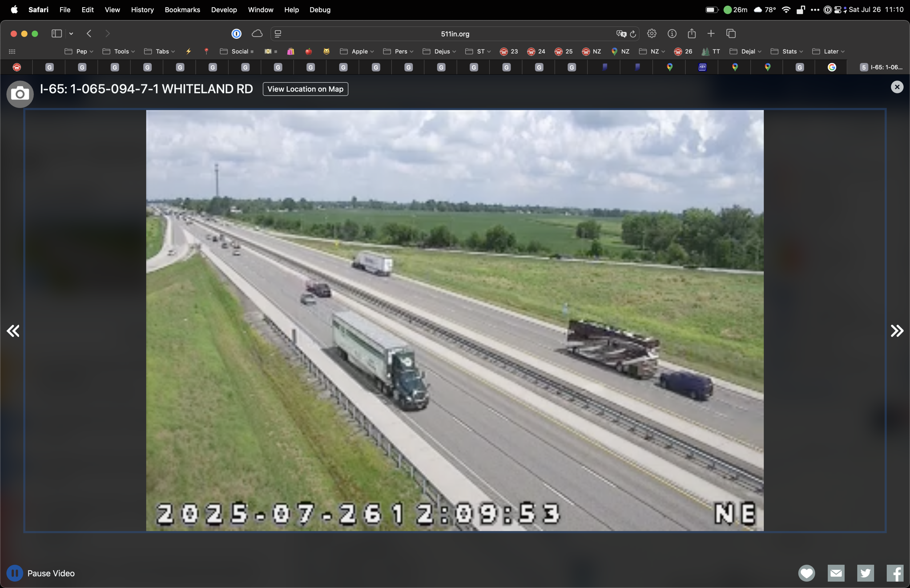910x588 pixels.
Task: Go to previous camera with left arrows
Action: (13, 330)
